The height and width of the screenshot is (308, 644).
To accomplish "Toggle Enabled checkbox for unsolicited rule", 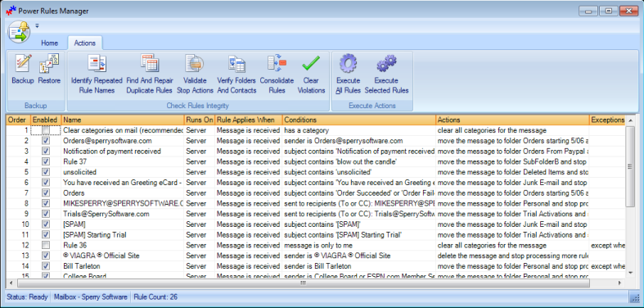I will (46, 172).
